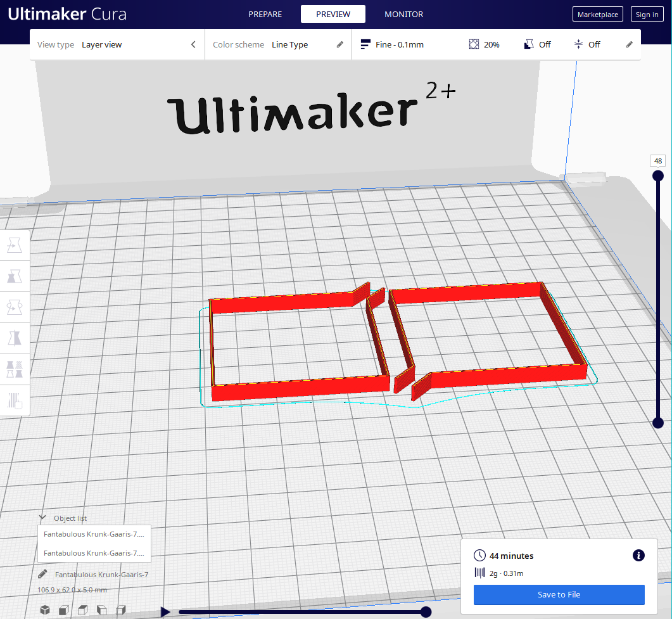This screenshot has width=672, height=619.
Task: Select the Support Blocker tool
Action: pos(15,400)
